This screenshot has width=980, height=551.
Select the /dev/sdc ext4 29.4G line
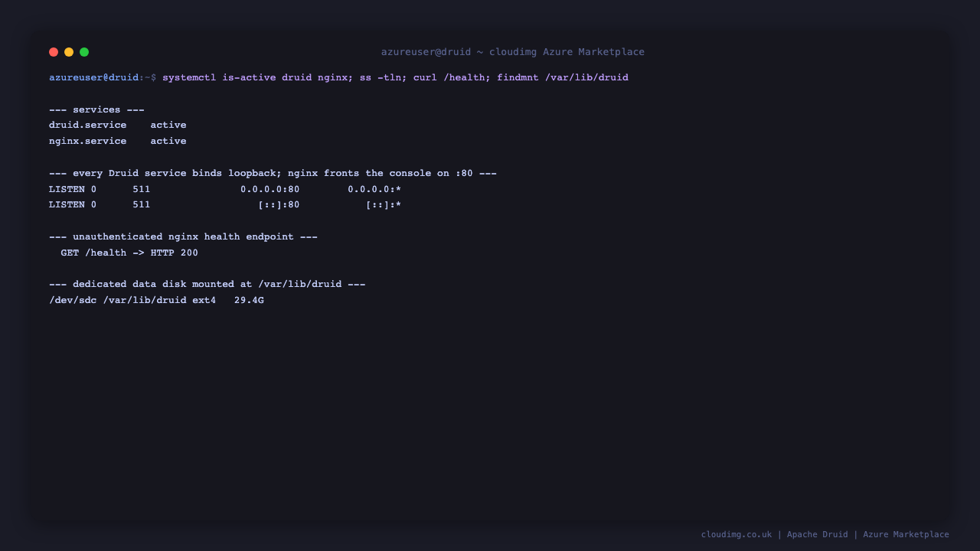pos(156,300)
